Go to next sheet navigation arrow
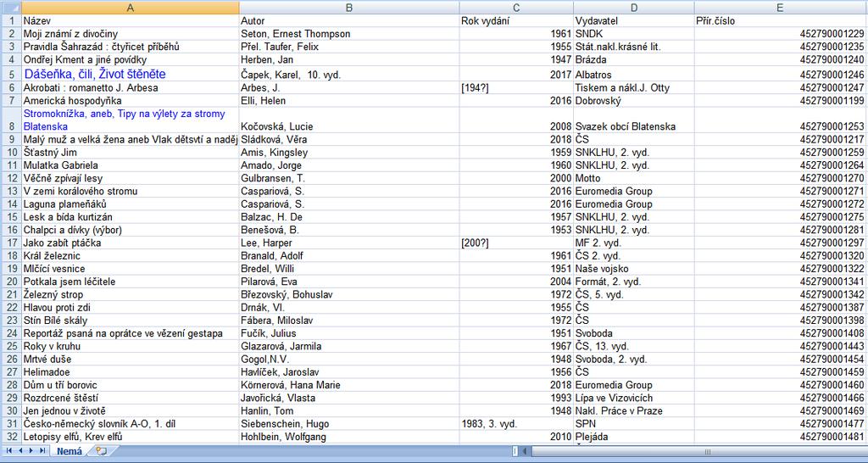Image resolution: width=868 pixels, height=463 pixels. 31,451
